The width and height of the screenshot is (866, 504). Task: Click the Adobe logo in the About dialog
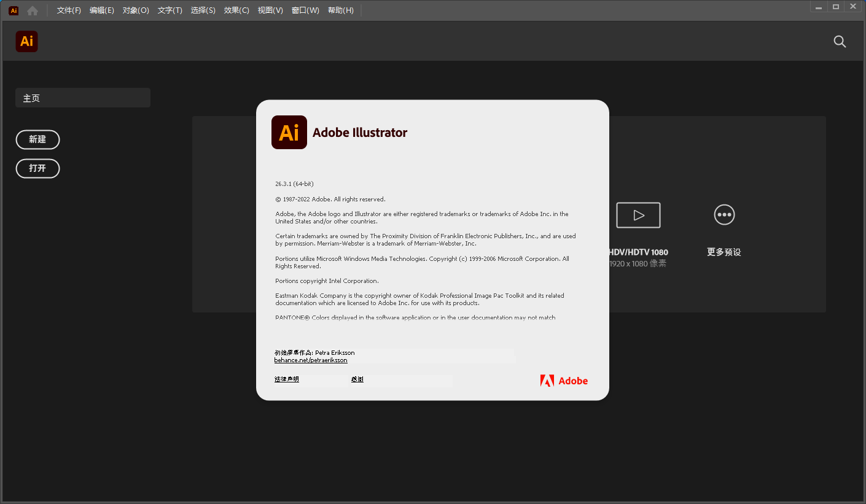click(x=563, y=381)
